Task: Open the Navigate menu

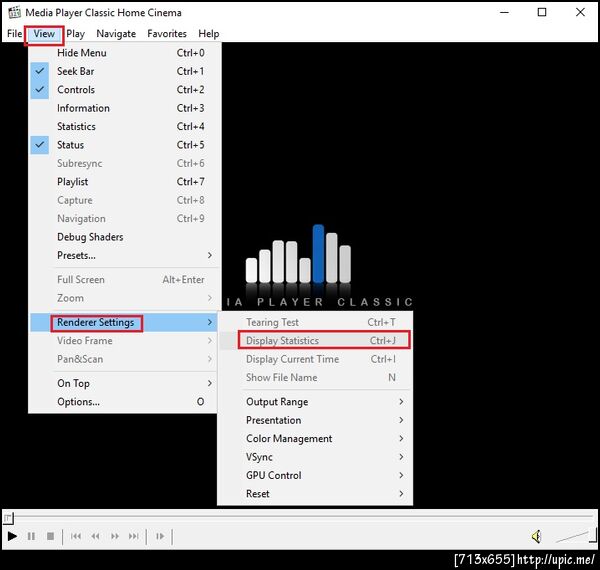Action: coord(116,34)
